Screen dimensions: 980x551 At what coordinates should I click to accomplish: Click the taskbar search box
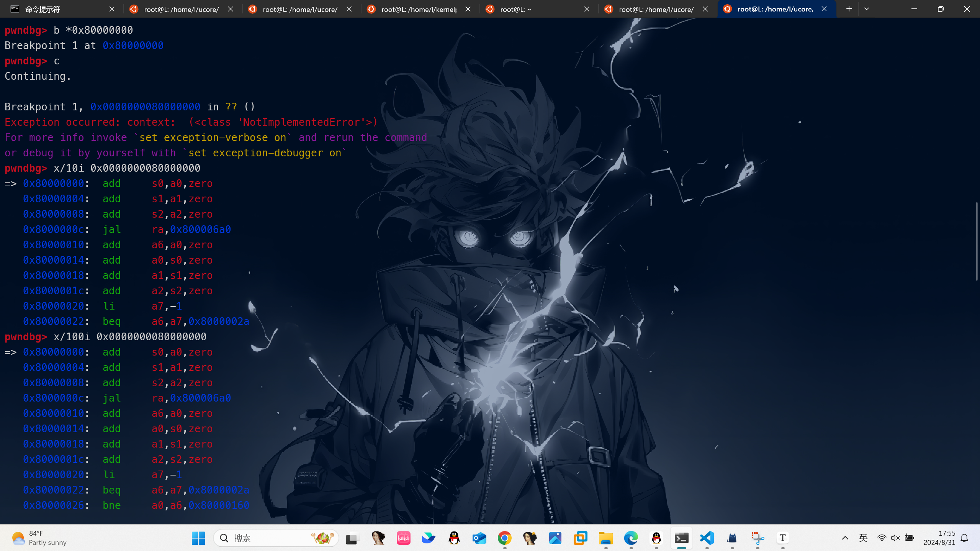(x=276, y=538)
